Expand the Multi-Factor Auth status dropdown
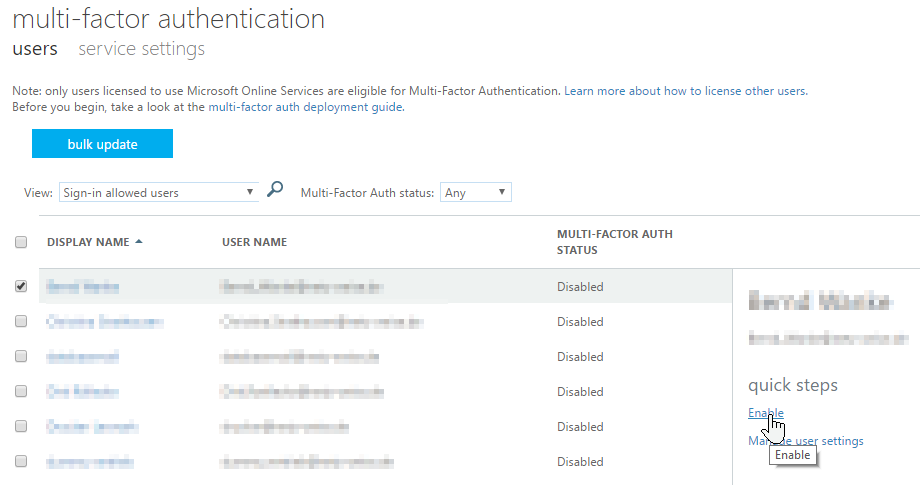This screenshot has width=920, height=485. [x=475, y=192]
